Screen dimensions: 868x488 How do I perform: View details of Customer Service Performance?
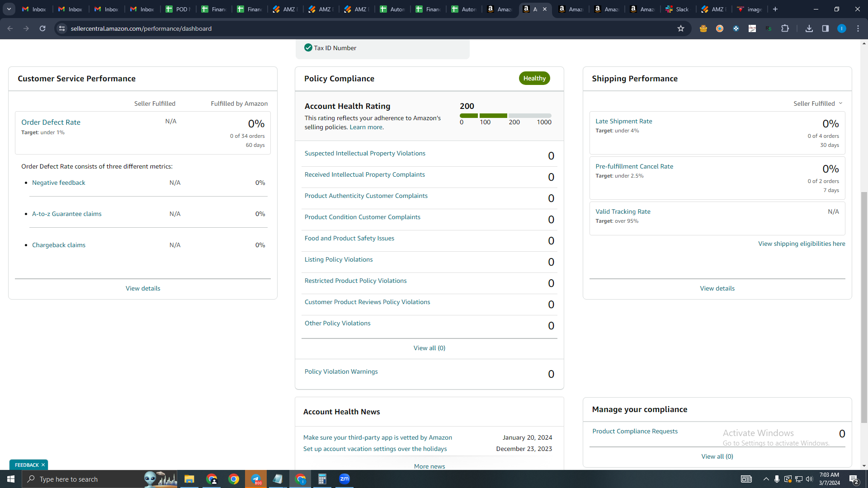[143, 288]
